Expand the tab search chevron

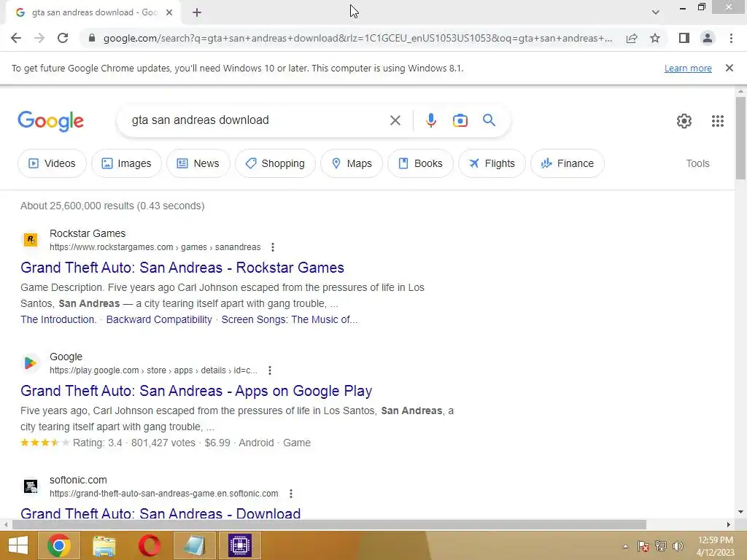point(656,12)
